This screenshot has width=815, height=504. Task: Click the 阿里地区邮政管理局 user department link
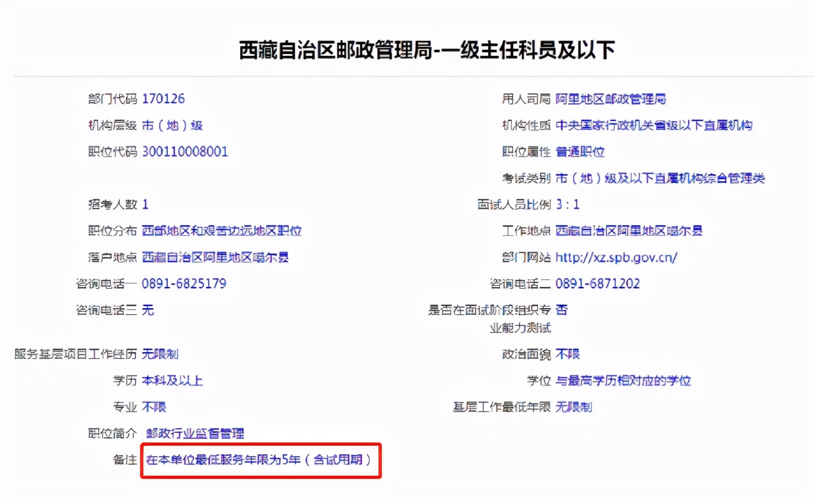click(611, 98)
